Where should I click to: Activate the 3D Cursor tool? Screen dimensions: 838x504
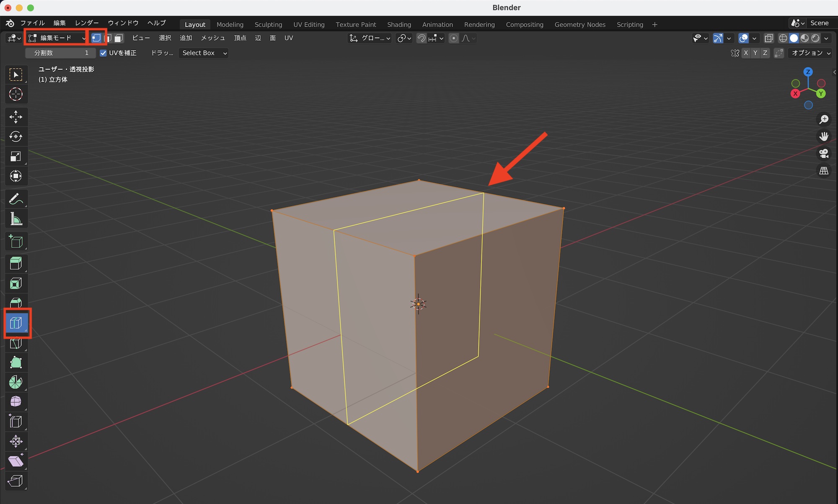(16, 94)
